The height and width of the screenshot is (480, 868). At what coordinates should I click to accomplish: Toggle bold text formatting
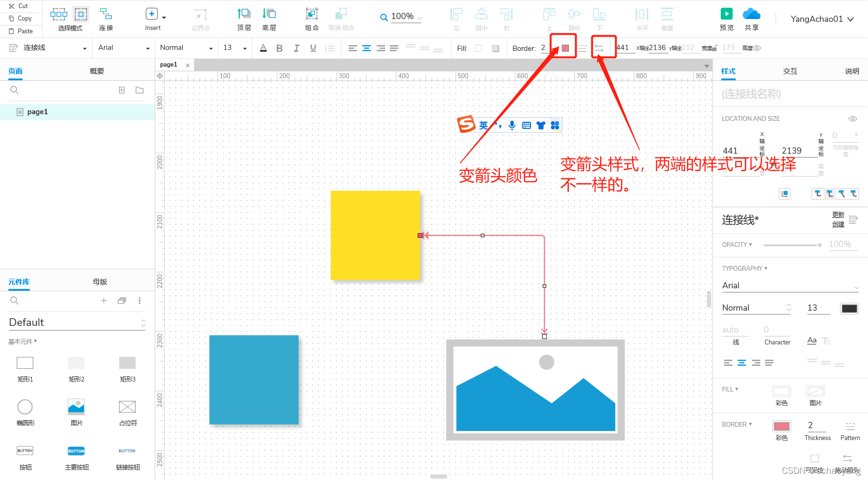click(279, 48)
